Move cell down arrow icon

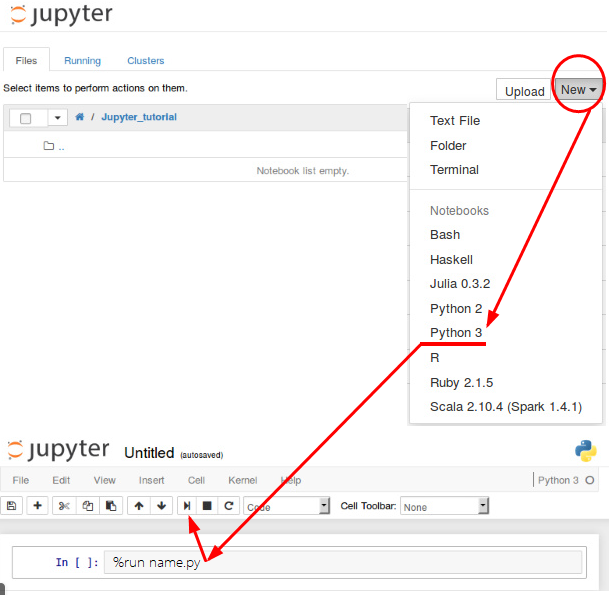(x=162, y=506)
